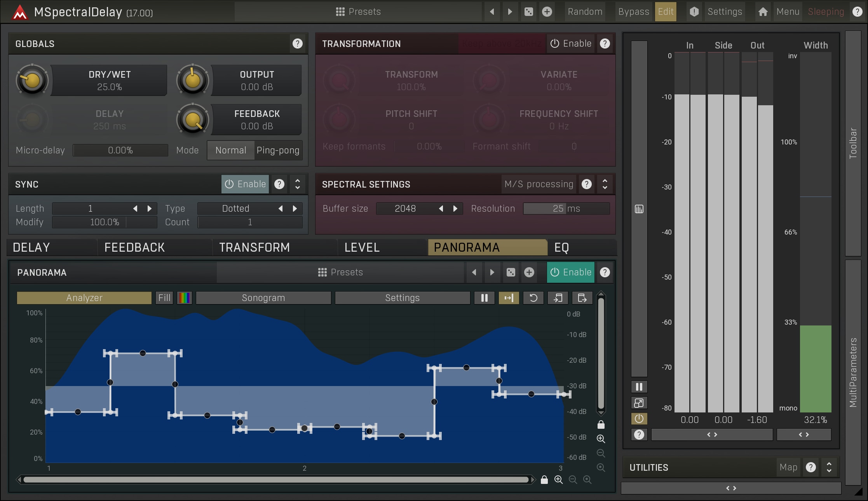The image size is (868, 501).
Task: Expand the Utilities panel arrows
Action: [x=829, y=467]
